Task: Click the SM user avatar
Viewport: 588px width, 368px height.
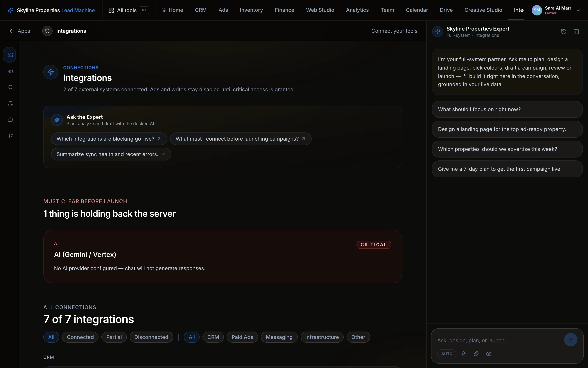Action: (x=537, y=10)
